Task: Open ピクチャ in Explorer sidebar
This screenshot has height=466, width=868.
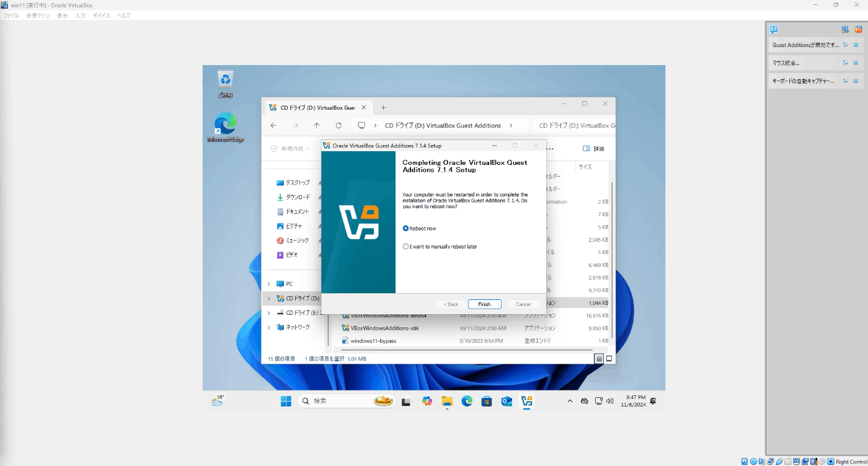Action: [x=290, y=226]
